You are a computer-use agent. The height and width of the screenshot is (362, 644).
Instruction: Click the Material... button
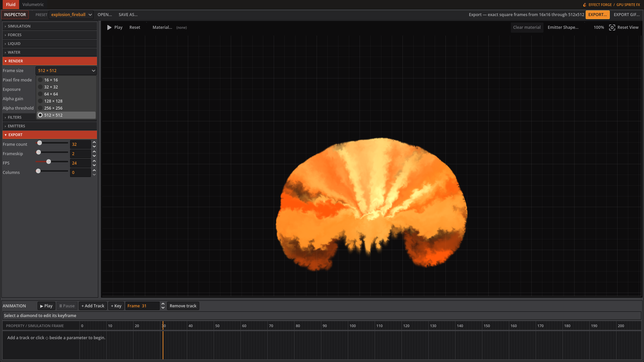[x=162, y=27]
